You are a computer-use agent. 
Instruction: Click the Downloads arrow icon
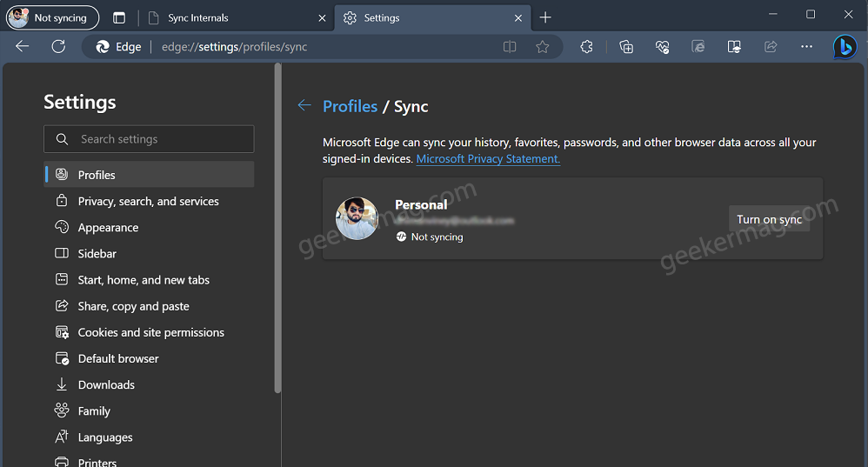tap(62, 384)
